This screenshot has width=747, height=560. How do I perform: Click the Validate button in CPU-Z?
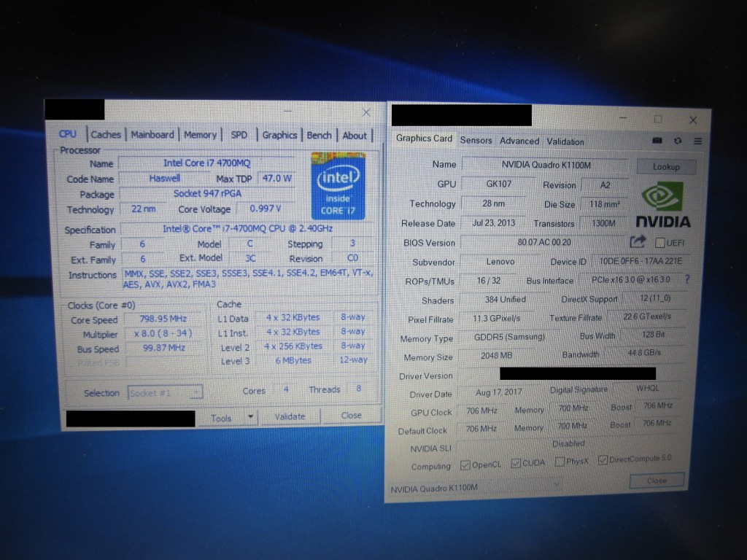coord(290,416)
